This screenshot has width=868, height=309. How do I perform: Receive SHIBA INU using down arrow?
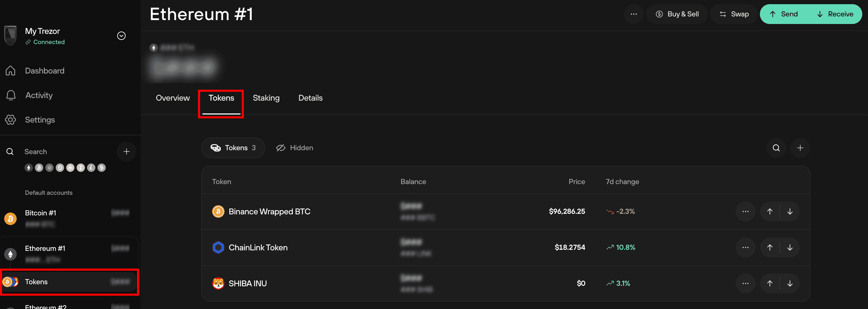point(790,283)
